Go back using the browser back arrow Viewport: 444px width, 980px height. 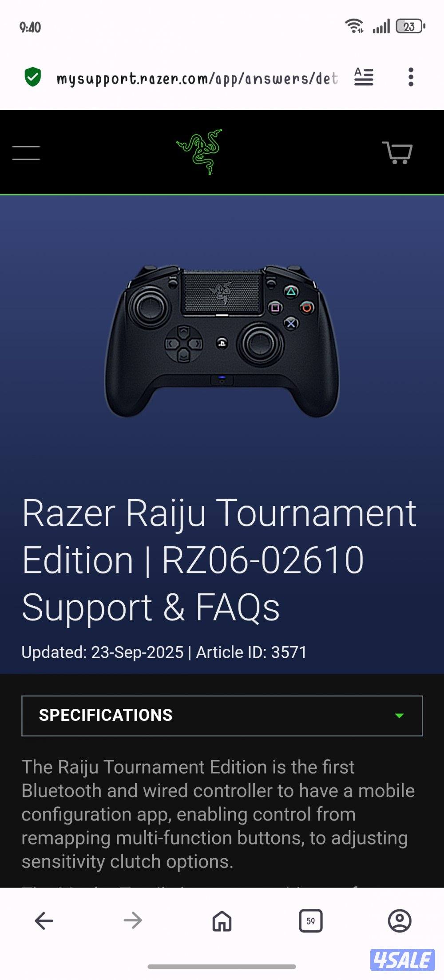click(44, 920)
